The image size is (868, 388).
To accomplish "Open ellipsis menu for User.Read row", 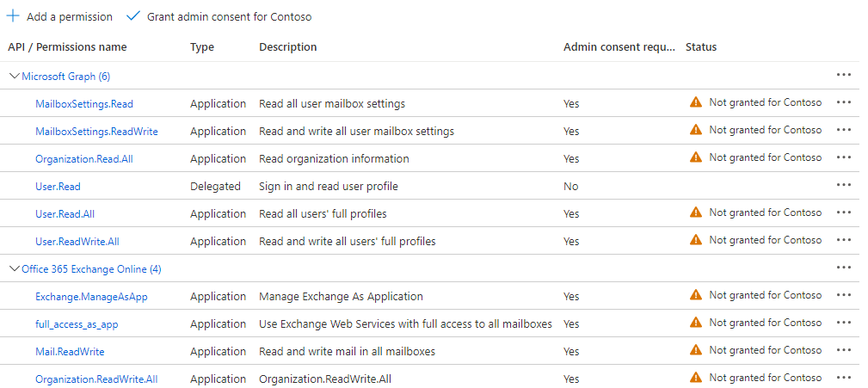I will pyautogui.click(x=844, y=185).
